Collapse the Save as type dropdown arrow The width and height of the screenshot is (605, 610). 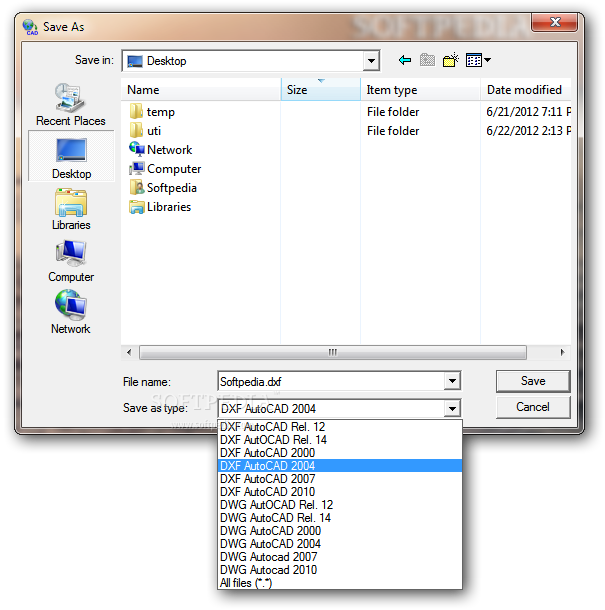[x=452, y=408]
